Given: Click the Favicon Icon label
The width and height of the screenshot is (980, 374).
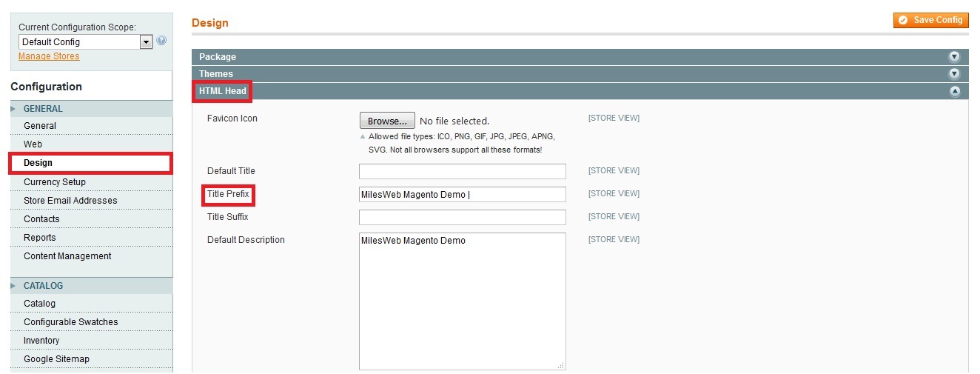Looking at the screenshot, I should [232, 118].
